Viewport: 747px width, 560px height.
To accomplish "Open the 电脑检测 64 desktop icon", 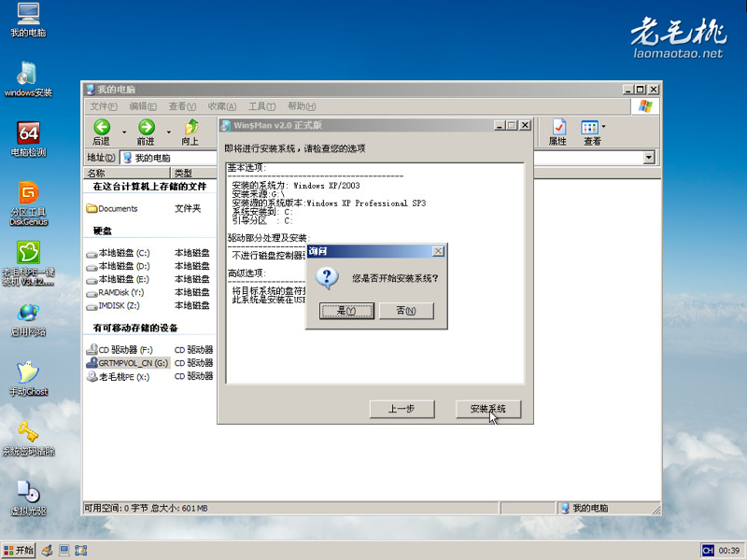I will pos(28,139).
